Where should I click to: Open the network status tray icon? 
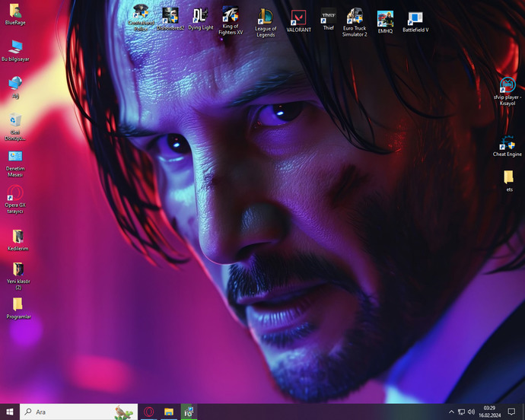(461, 412)
